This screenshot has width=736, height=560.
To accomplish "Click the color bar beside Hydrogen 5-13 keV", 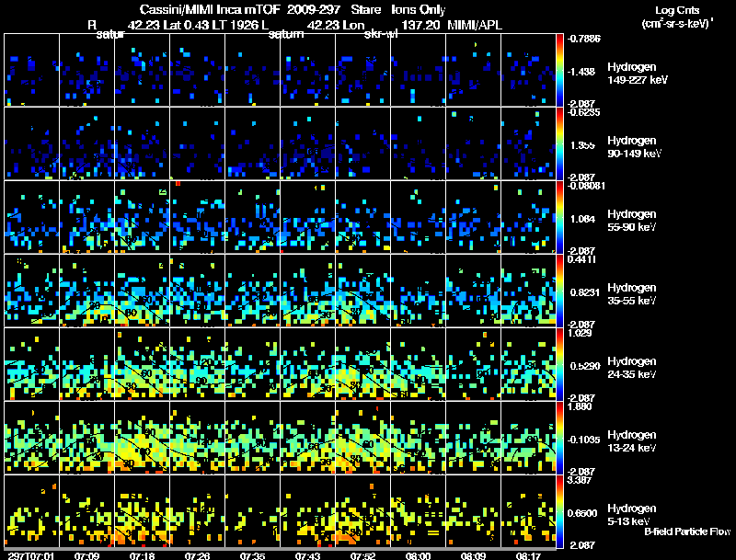I will click(x=559, y=511).
